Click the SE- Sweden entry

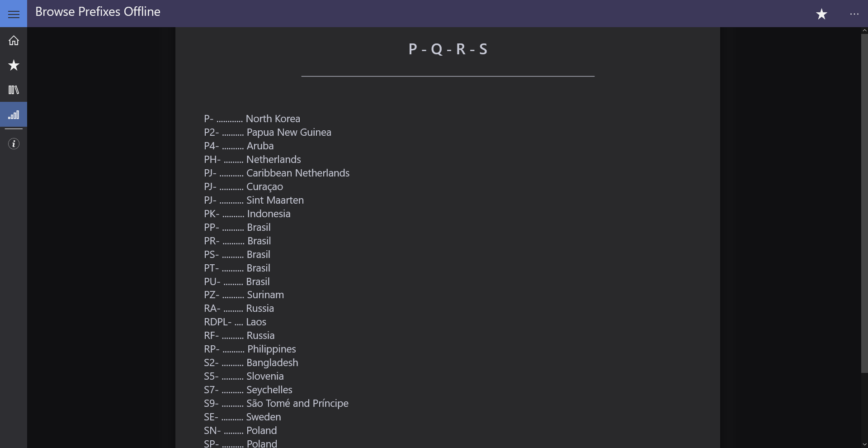point(242,417)
